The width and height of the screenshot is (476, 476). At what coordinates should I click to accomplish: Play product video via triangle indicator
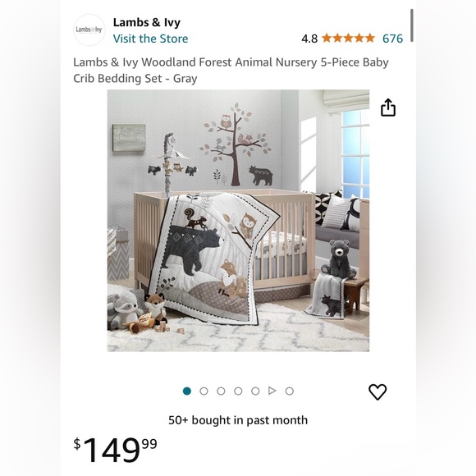[x=272, y=391]
